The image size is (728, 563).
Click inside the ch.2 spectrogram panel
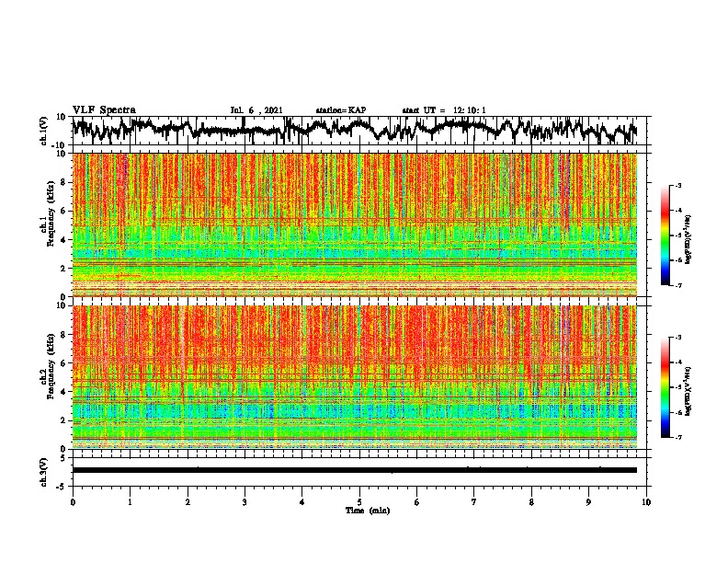tap(355, 377)
